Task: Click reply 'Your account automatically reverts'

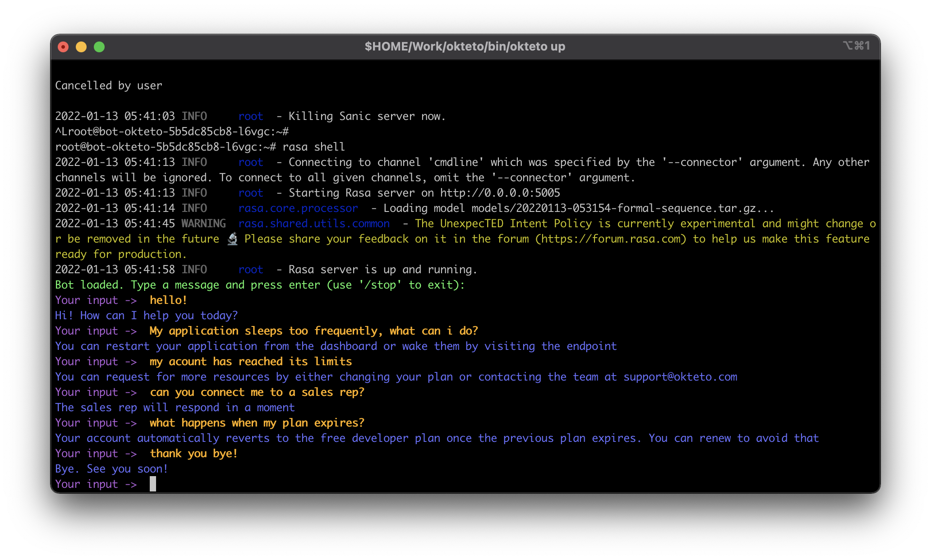Action: tap(437, 438)
